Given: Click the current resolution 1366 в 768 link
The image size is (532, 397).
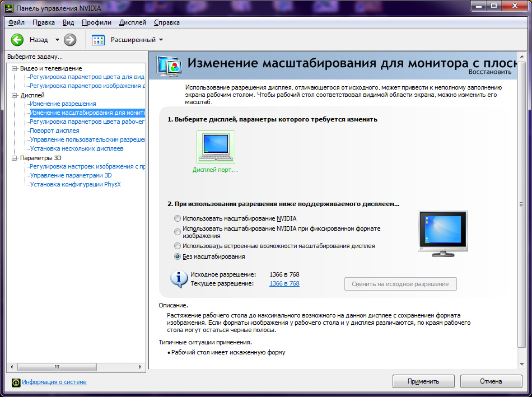Looking at the screenshot, I should pyautogui.click(x=284, y=284).
